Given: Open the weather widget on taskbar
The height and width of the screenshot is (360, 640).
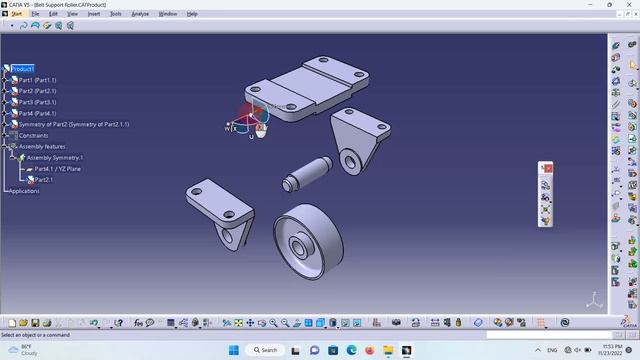Looking at the screenshot, I should coord(23,350).
